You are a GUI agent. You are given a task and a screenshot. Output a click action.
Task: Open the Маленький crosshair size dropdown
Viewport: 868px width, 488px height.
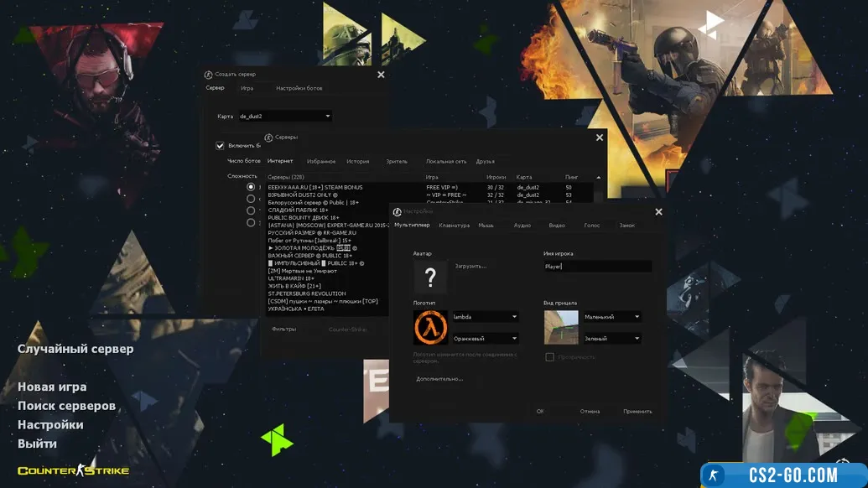point(612,317)
